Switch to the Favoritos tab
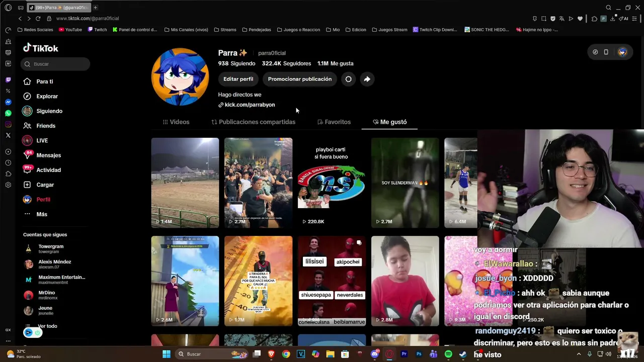Screen dimensions: 644x362 coord(334,122)
